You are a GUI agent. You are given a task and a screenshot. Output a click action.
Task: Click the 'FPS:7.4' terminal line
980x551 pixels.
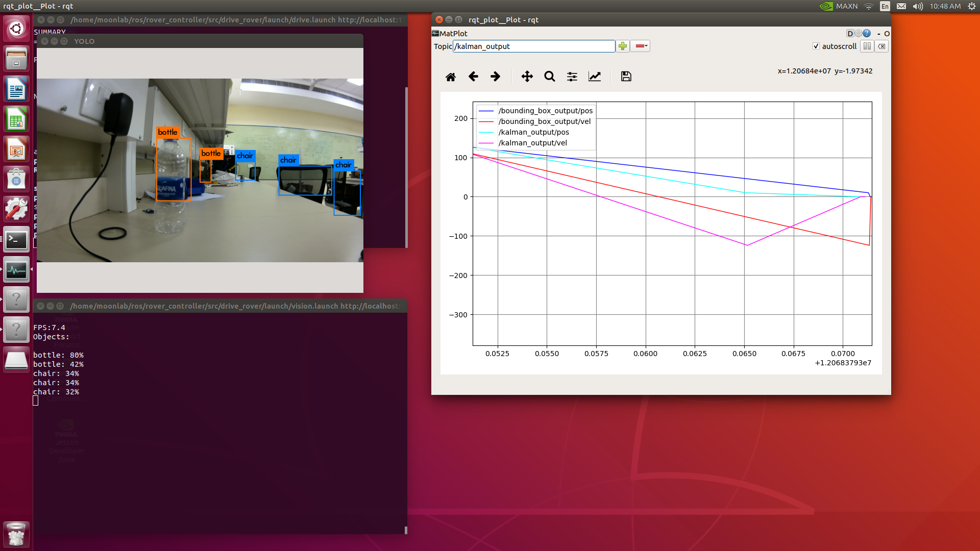49,328
